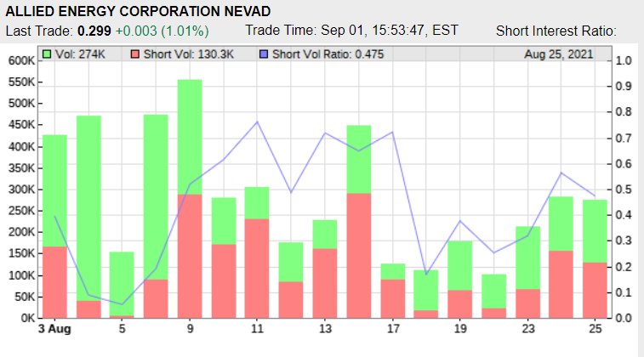Click the red short volume bar for Aug 25
The height and width of the screenshot is (357, 644).
tap(595, 290)
